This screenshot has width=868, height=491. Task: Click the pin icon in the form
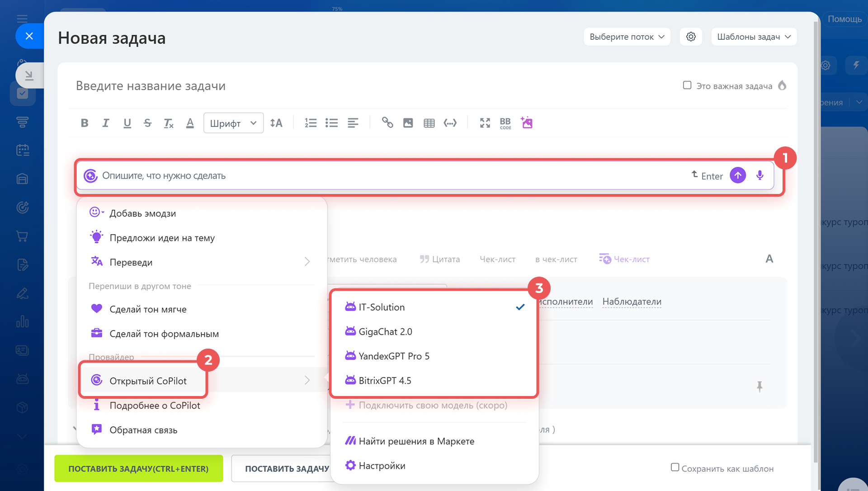tap(759, 387)
